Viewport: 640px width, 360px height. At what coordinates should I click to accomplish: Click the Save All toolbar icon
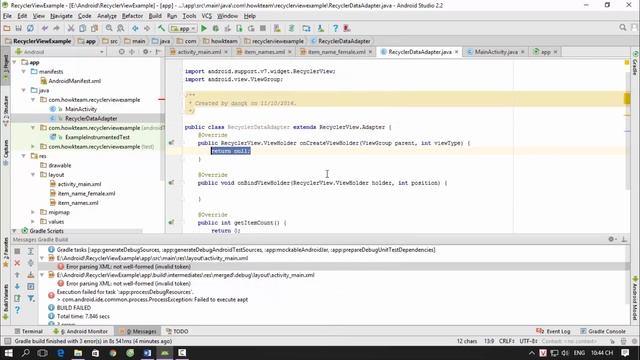click(x=18, y=28)
